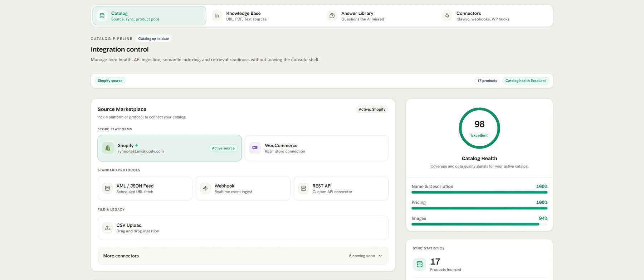This screenshot has width=644, height=280.
Task: Open the Catalog tab
Action: point(149,16)
